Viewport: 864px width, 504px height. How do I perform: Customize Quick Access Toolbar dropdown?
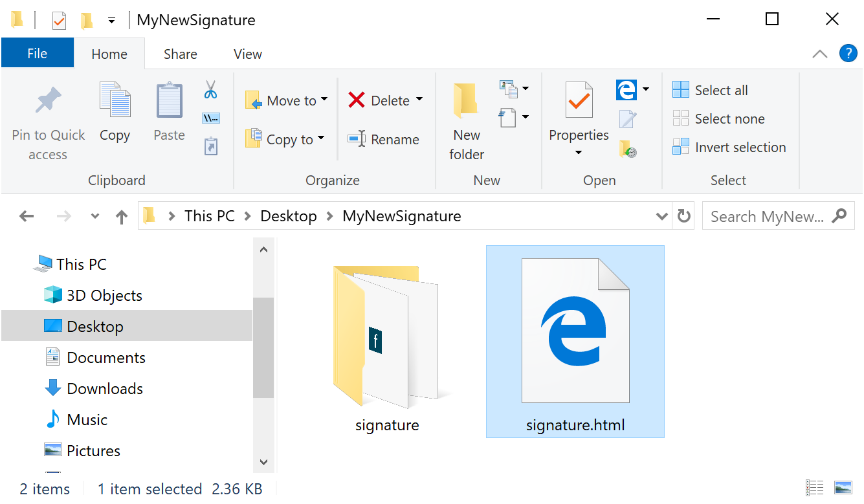tap(111, 21)
